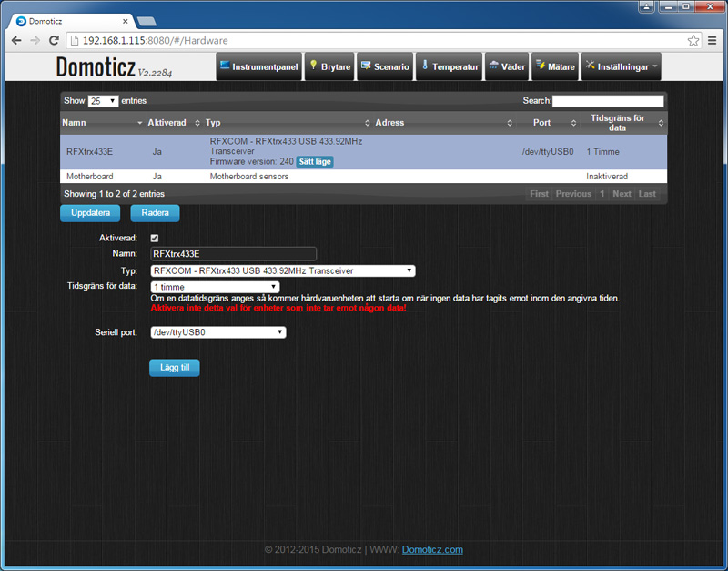Open the Domoticz.com footer link

pyautogui.click(x=432, y=550)
